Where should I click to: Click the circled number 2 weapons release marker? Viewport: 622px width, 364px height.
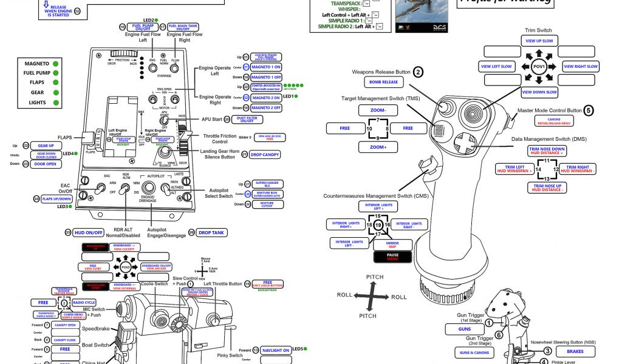(x=419, y=72)
